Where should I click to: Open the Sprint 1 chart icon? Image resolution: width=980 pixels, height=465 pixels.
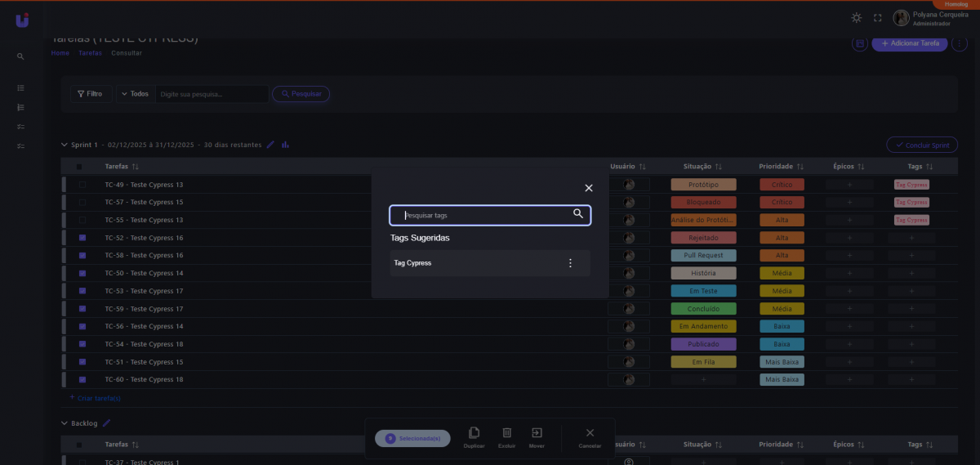click(285, 145)
